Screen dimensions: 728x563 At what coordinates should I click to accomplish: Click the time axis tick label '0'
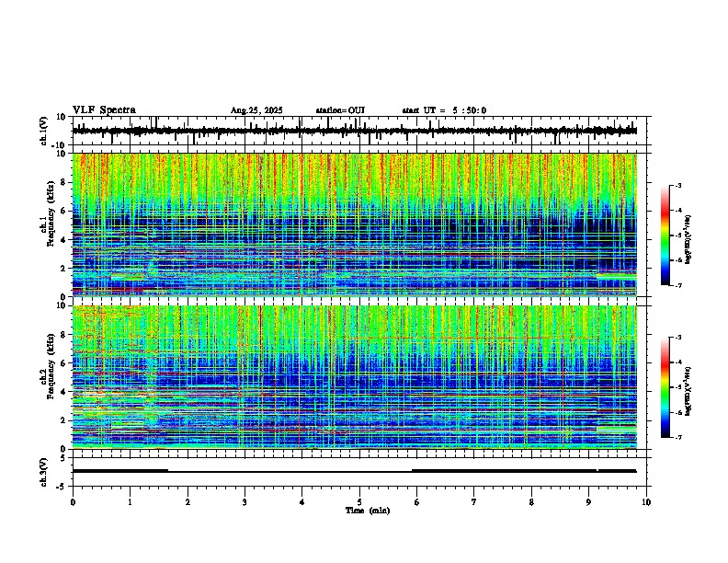(73, 502)
